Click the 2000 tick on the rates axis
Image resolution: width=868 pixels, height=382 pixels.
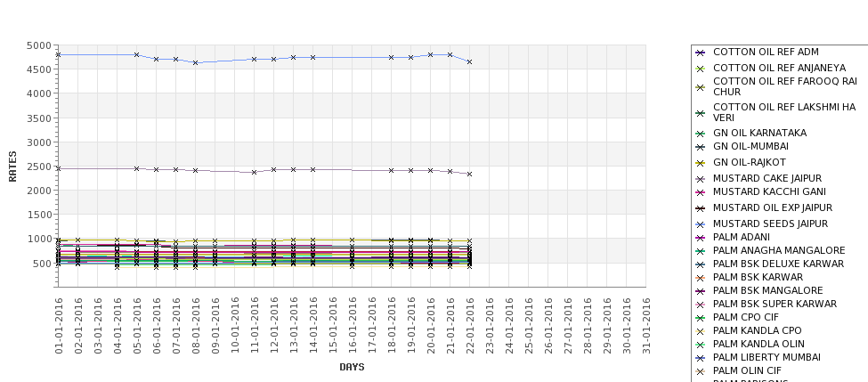point(39,191)
